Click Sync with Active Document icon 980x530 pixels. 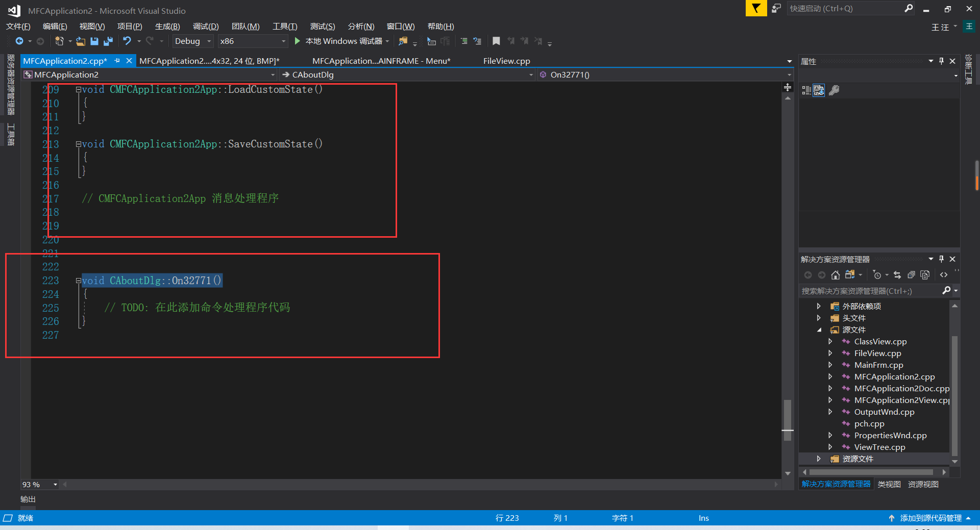pos(897,275)
